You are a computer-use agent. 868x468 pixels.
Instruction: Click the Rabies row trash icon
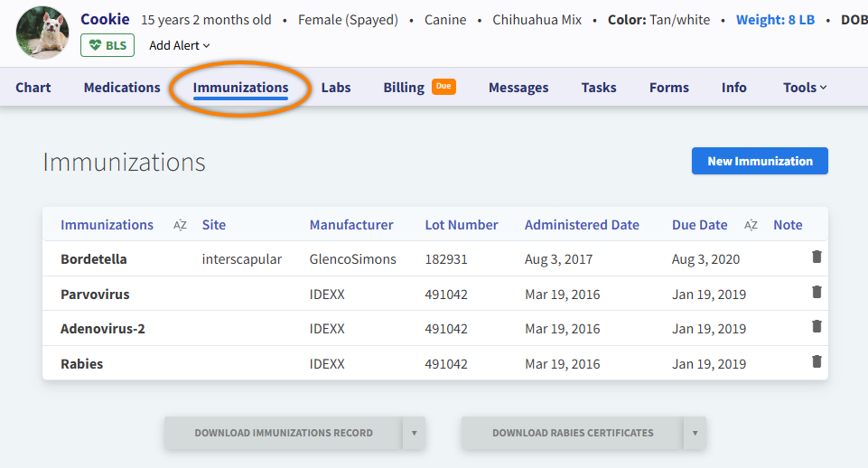(817, 362)
